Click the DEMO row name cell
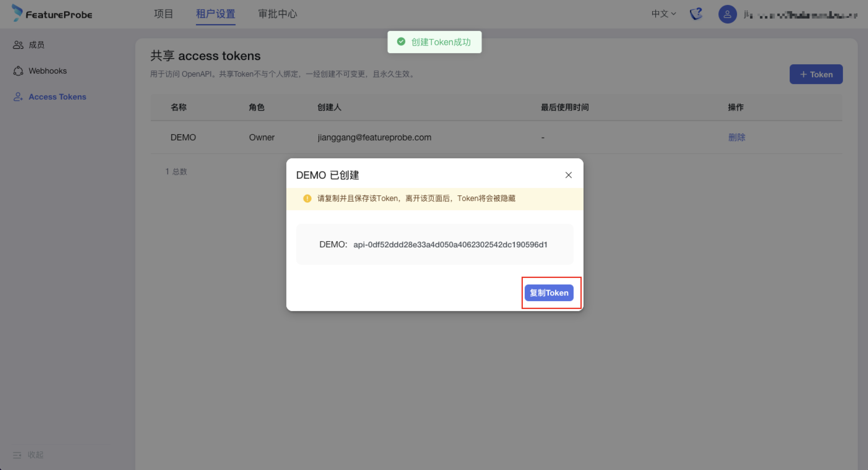 coord(183,137)
